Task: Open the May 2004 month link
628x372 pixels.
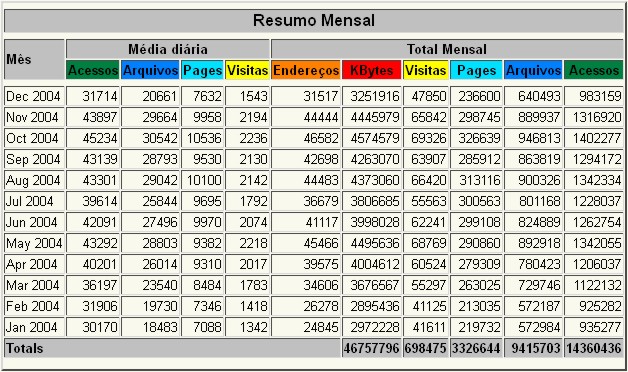Action: pyautogui.click(x=34, y=243)
